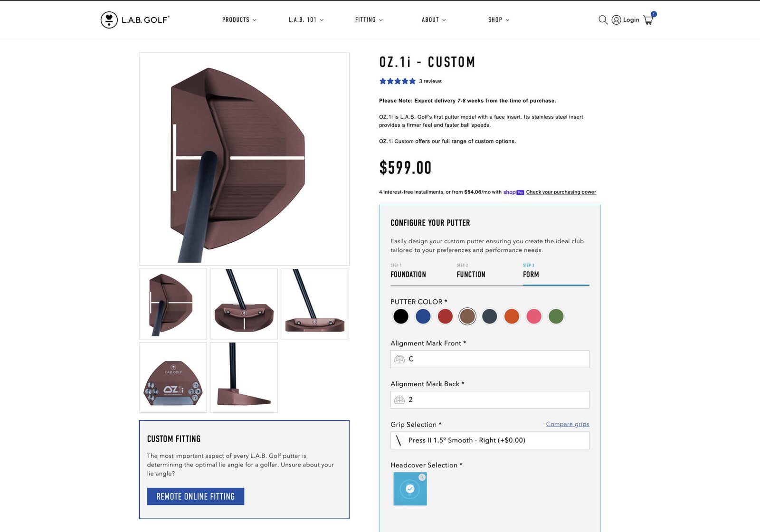Screen dimensions: 760x532
Task: Choose the red putter color
Action: [445, 316]
